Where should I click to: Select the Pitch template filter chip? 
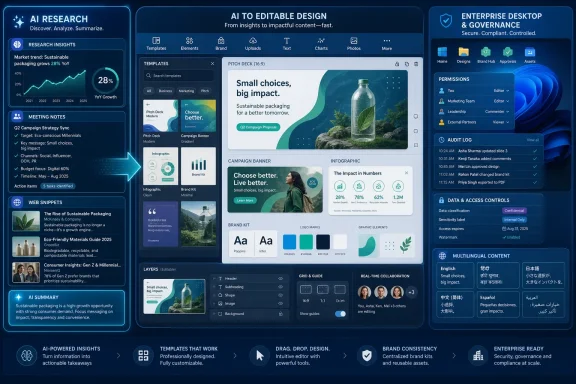pos(205,91)
